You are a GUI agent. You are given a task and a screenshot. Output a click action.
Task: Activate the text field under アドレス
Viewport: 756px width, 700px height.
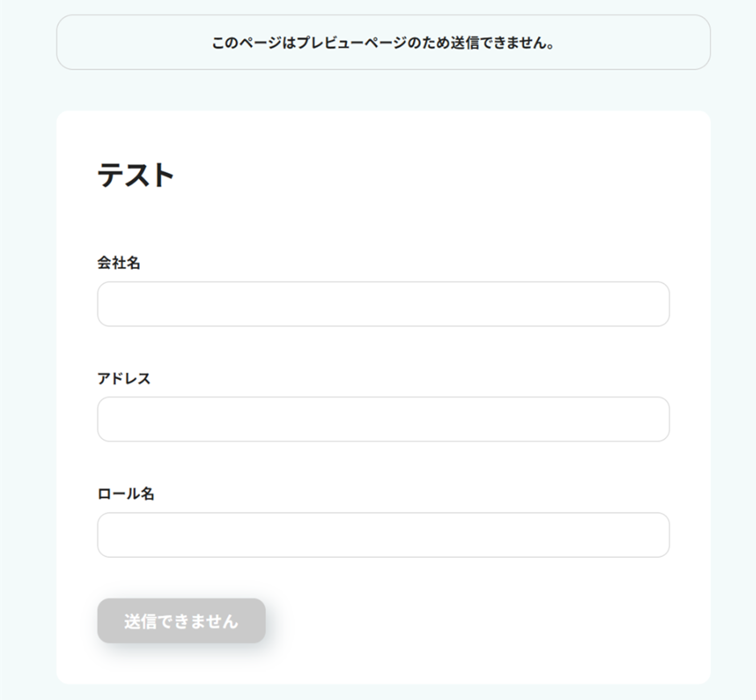383,419
